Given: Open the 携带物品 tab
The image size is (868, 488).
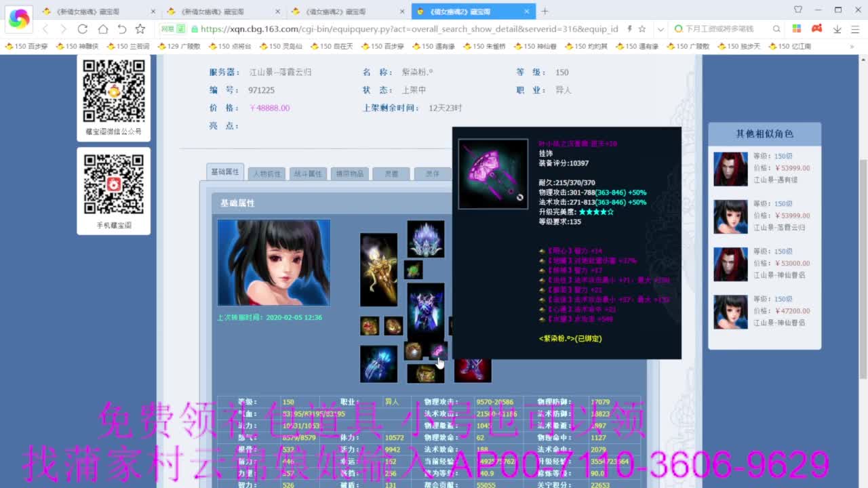Looking at the screenshot, I should pyautogui.click(x=350, y=174).
